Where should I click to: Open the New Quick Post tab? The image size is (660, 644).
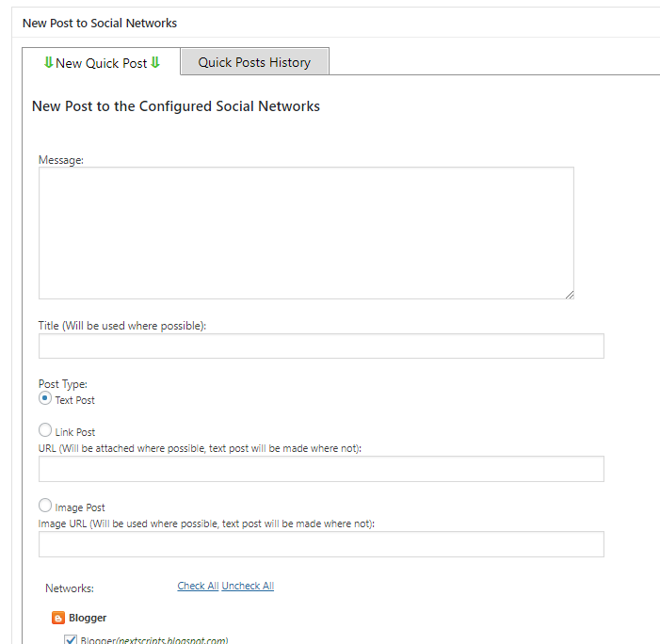click(102, 63)
